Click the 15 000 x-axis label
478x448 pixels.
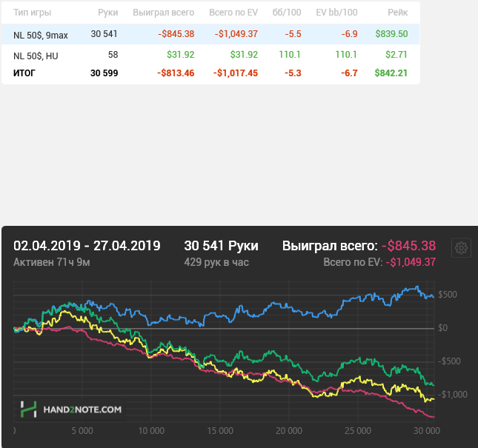click(220, 431)
